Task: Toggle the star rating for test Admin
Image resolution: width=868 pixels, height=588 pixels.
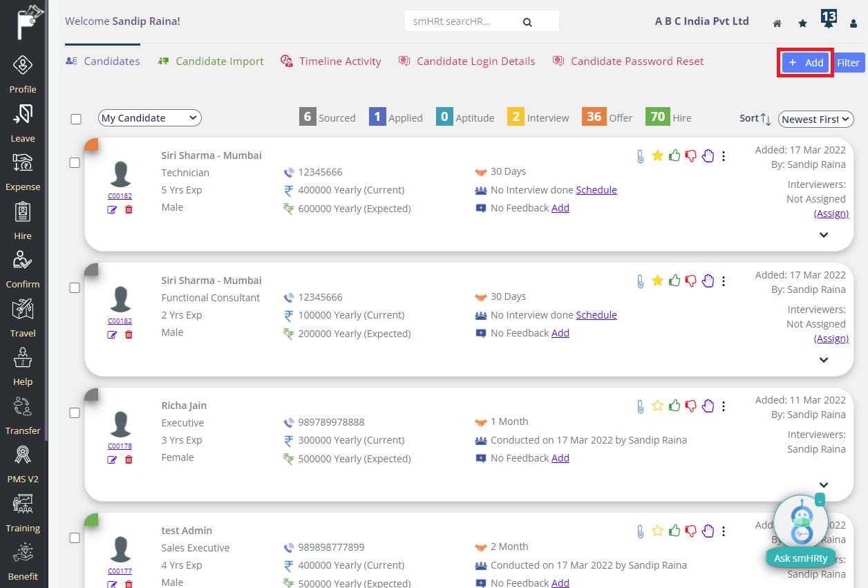Action: [657, 531]
